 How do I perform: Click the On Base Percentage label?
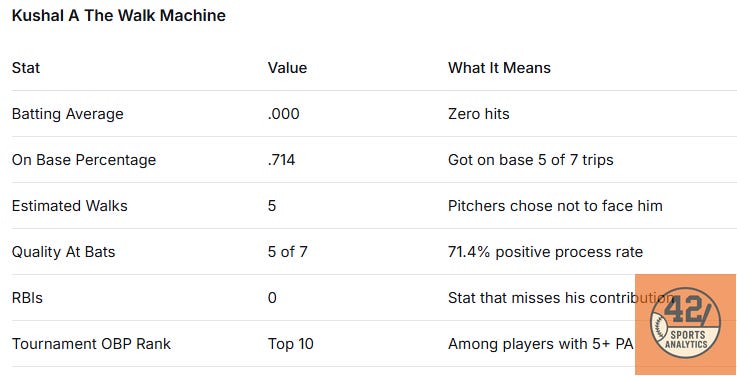84,160
